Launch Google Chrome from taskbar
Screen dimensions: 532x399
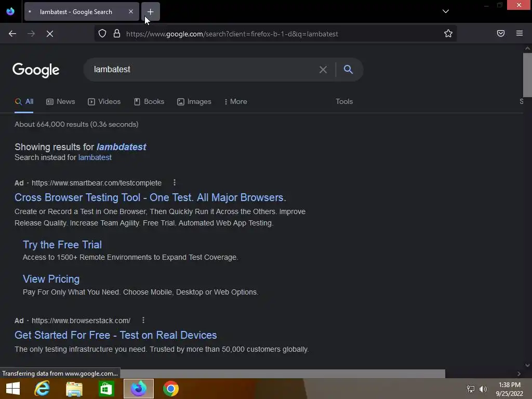170,389
